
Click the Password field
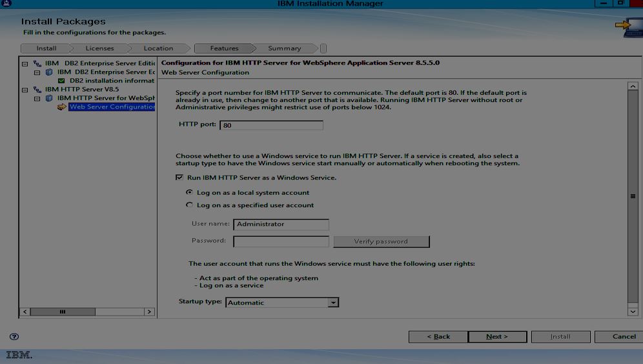[281, 241]
